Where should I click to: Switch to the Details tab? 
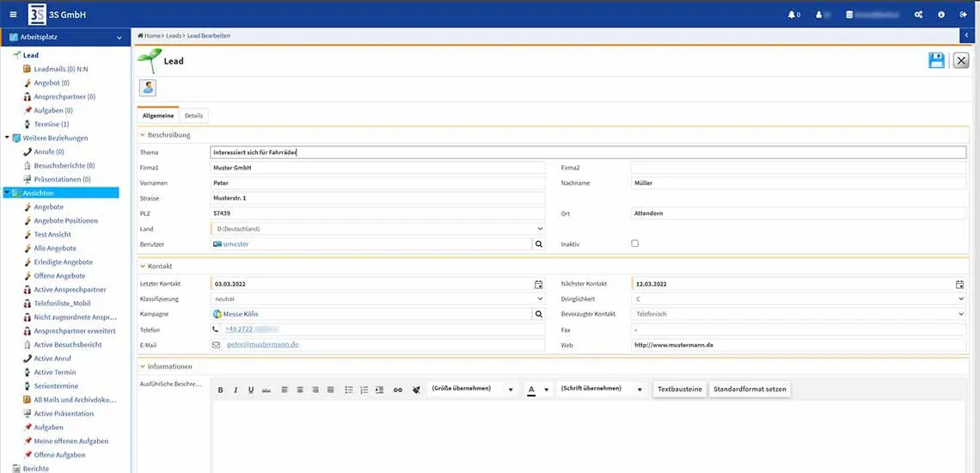tap(193, 115)
